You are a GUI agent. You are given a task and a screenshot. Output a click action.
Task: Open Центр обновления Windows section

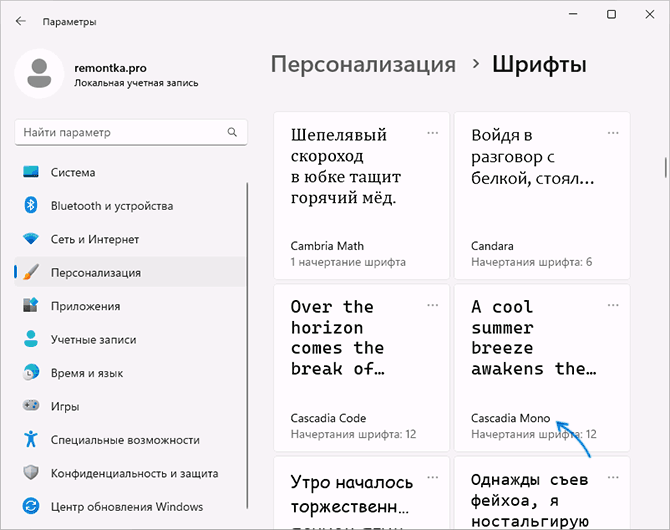click(129, 506)
